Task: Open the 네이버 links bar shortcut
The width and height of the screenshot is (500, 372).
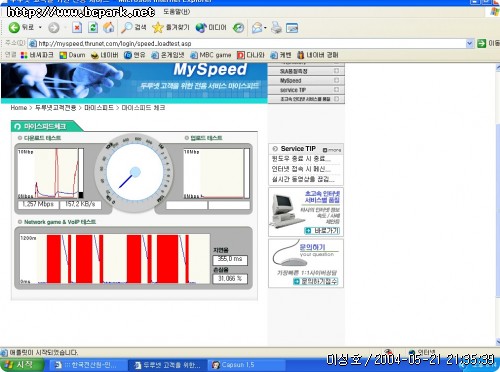Action: 105,55
